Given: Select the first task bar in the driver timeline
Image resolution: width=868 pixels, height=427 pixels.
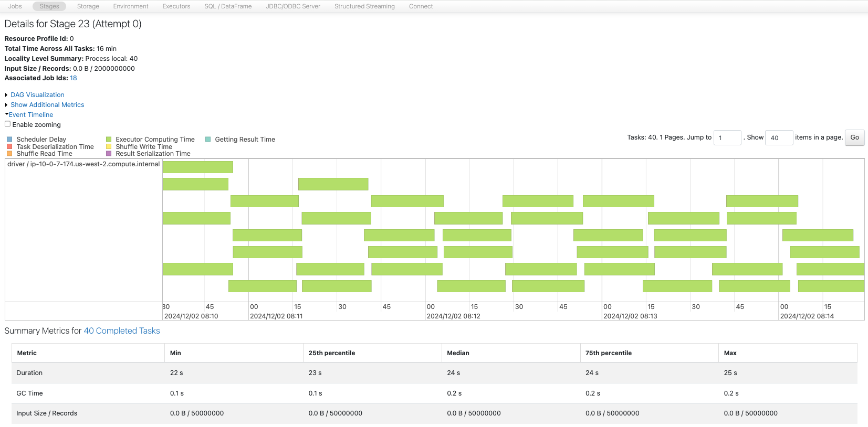Looking at the screenshot, I should tap(197, 167).
